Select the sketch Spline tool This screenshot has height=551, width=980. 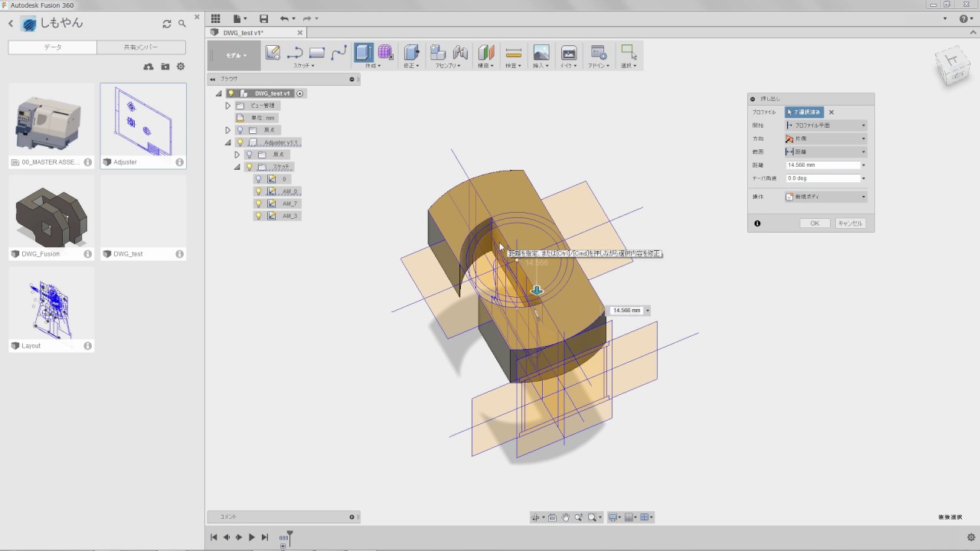click(339, 52)
